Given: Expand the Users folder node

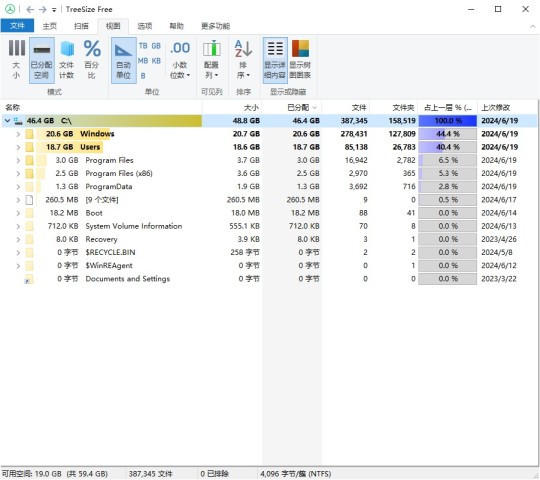Looking at the screenshot, I should [18, 147].
